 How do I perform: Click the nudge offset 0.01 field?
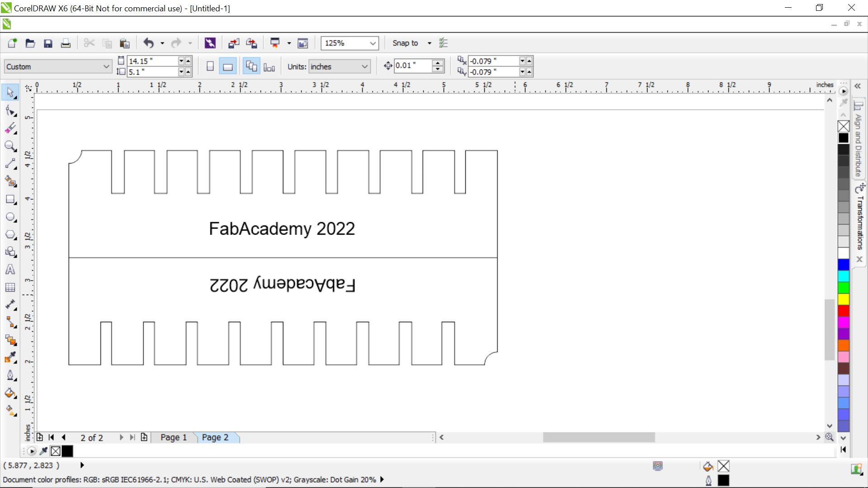pyautogui.click(x=412, y=66)
